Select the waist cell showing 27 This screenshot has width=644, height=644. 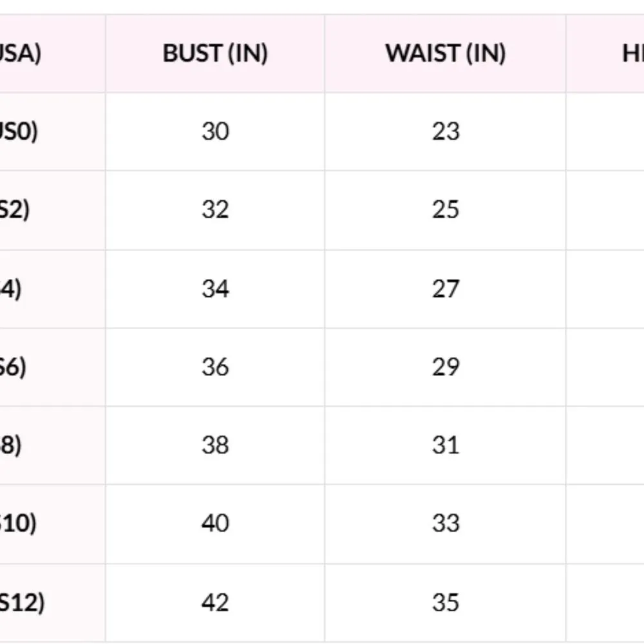pyautogui.click(x=445, y=289)
